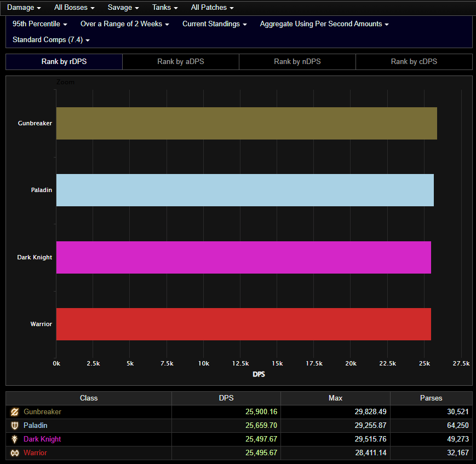Image resolution: width=476 pixels, height=464 pixels.
Task: Click Paladin max value 29,255.87
Action: 371,426
